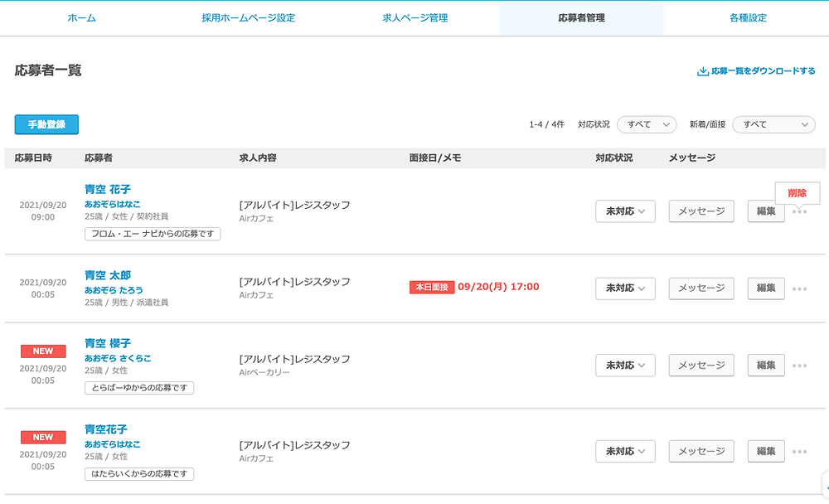Click the NEW badge on last 青空花子 row
This screenshot has height=504, width=829.
pyautogui.click(x=43, y=438)
